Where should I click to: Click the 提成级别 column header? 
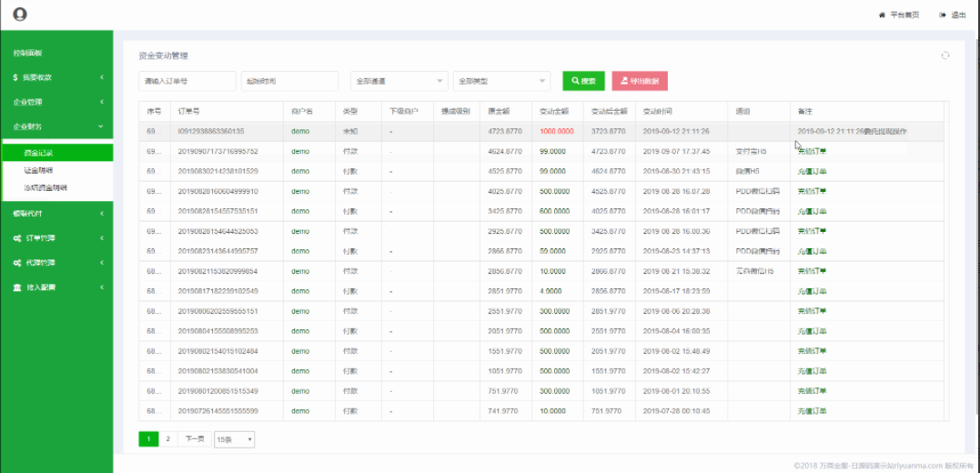tap(457, 111)
